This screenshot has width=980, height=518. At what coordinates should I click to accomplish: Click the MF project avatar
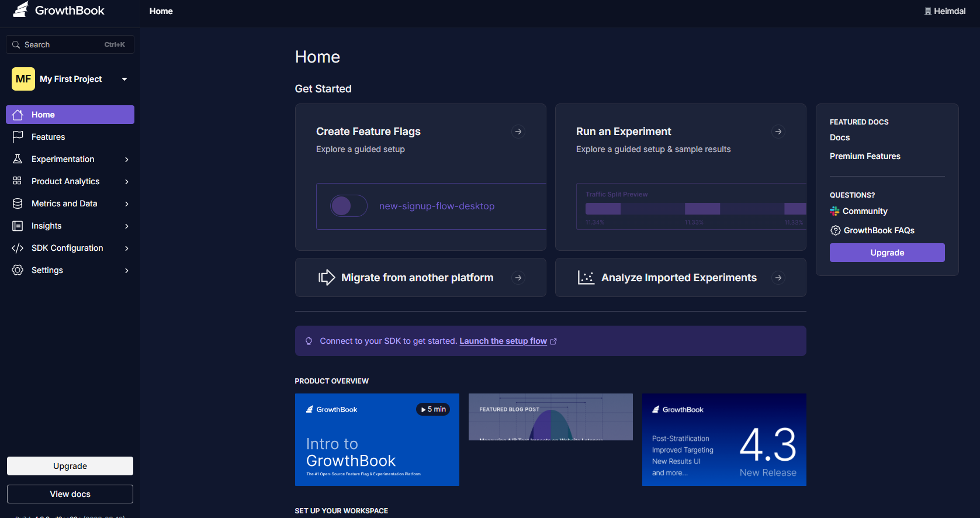23,79
